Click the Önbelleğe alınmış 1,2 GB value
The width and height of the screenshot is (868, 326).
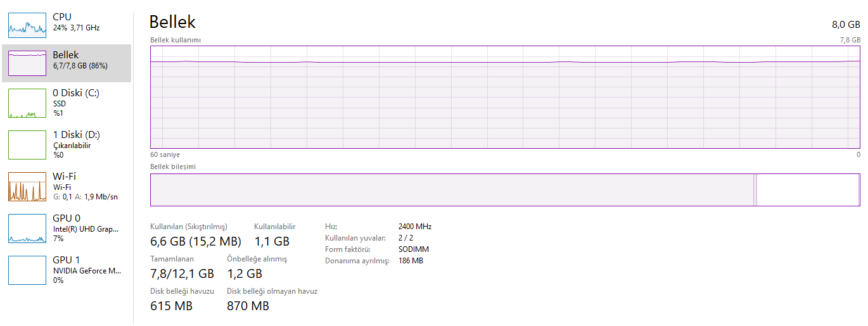pyautogui.click(x=245, y=273)
